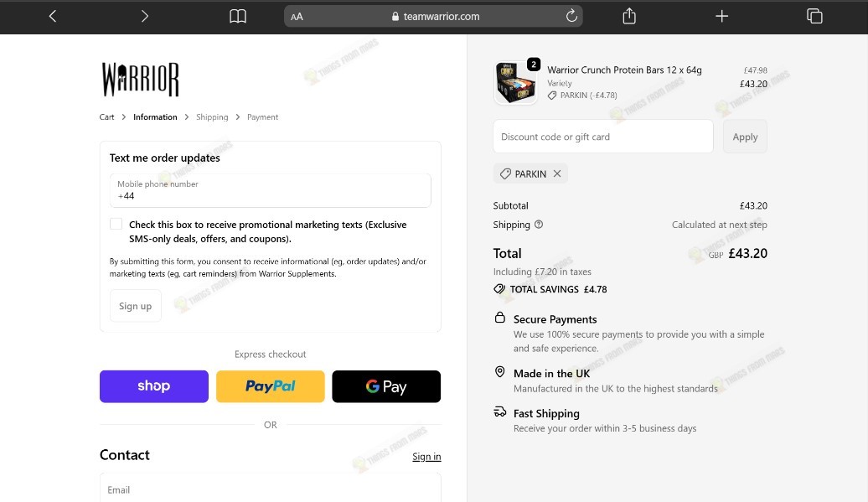The height and width of the screenshot is (502, 868).
Task: Click the "Text me order updates" heading
Action: coord(164,158)
